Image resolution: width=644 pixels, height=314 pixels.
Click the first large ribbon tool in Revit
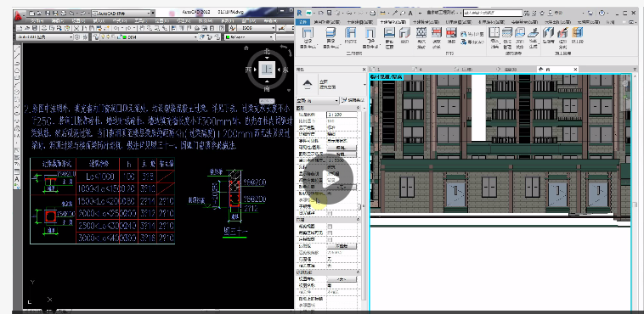point(308,37)
